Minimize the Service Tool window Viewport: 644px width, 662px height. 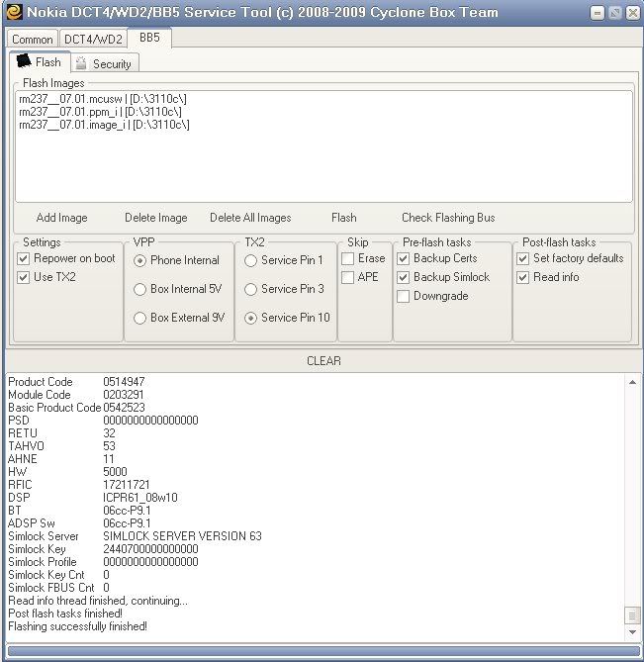pyautogui.click(x=598, y=13)
